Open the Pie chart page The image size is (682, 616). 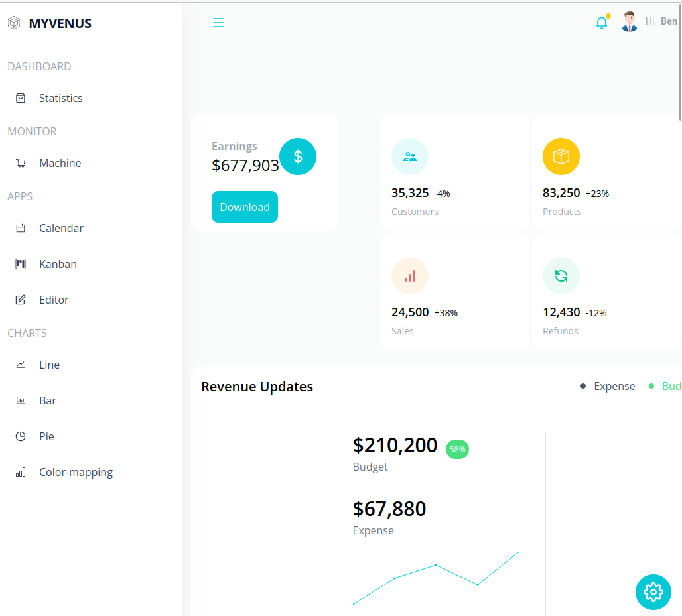coord(46,436)
